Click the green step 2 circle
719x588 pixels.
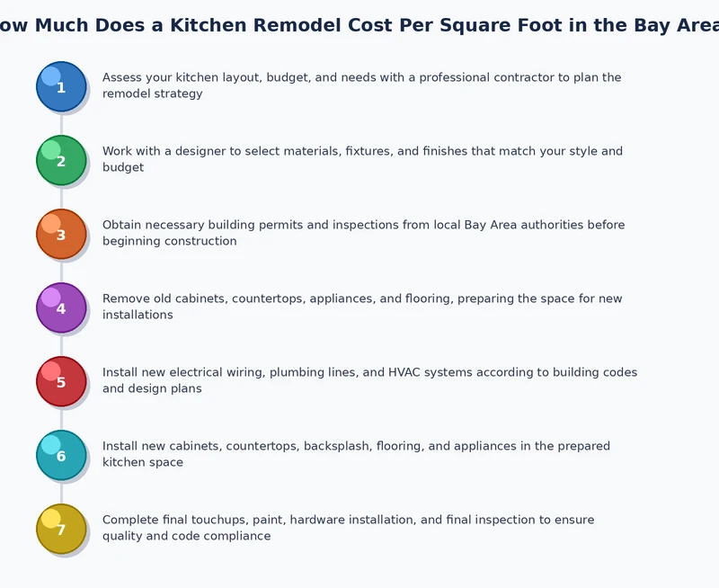point(61,161)
